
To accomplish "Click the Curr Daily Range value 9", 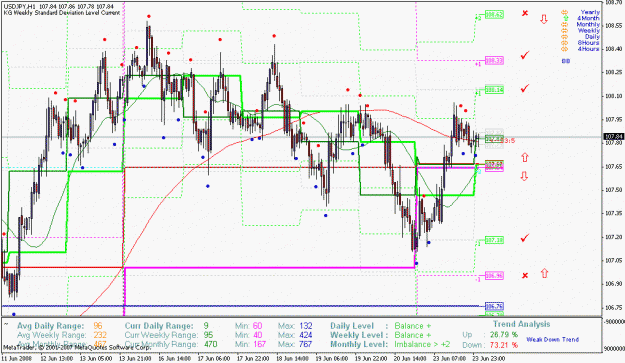I will 206,326.
